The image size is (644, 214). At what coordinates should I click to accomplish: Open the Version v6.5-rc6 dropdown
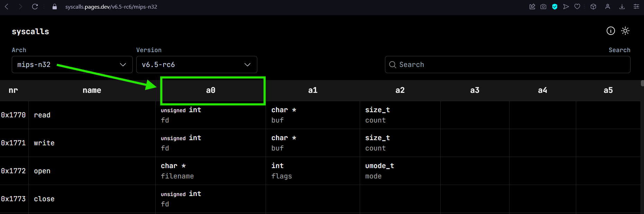click(x=196, y=65)
